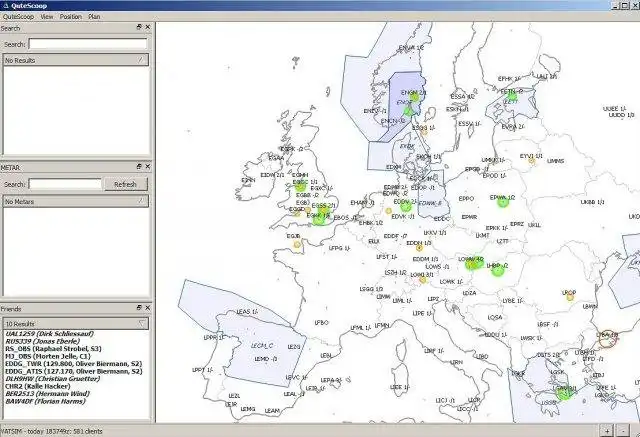Click the EGCC airport green marker
This screenshot has height=437, width=640.
[300, 187]
